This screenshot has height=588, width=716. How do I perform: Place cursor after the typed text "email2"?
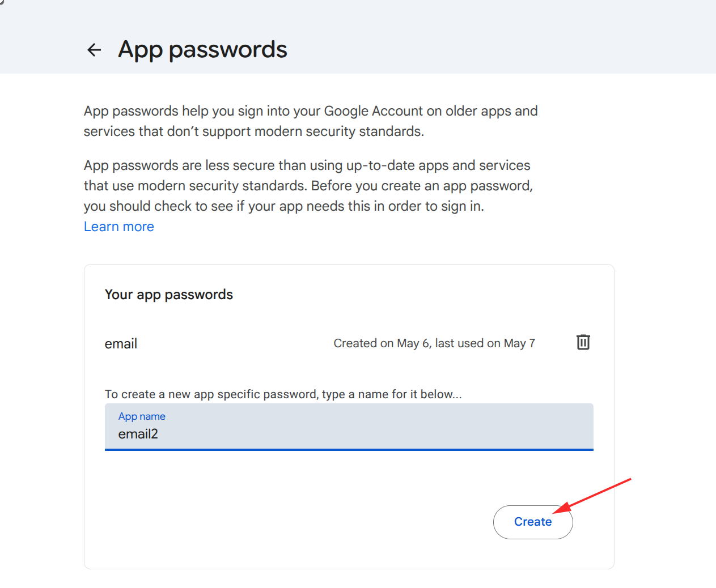tap(159, 434)
